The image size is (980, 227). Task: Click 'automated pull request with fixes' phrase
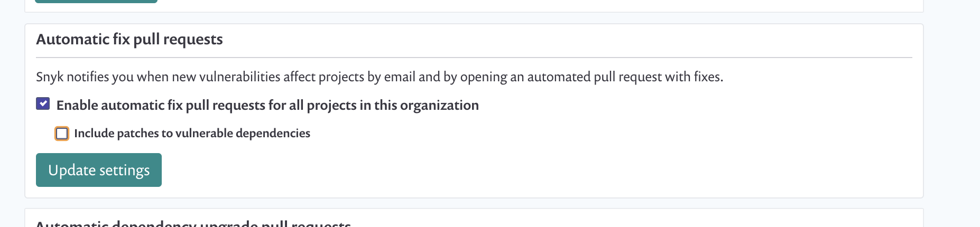pyautogui.click(x=625, y=77)
